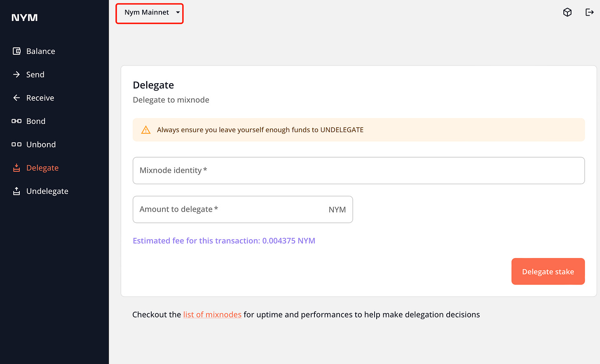
Task: Open the cube icon in top bar
Action: [x=567, y=12]
